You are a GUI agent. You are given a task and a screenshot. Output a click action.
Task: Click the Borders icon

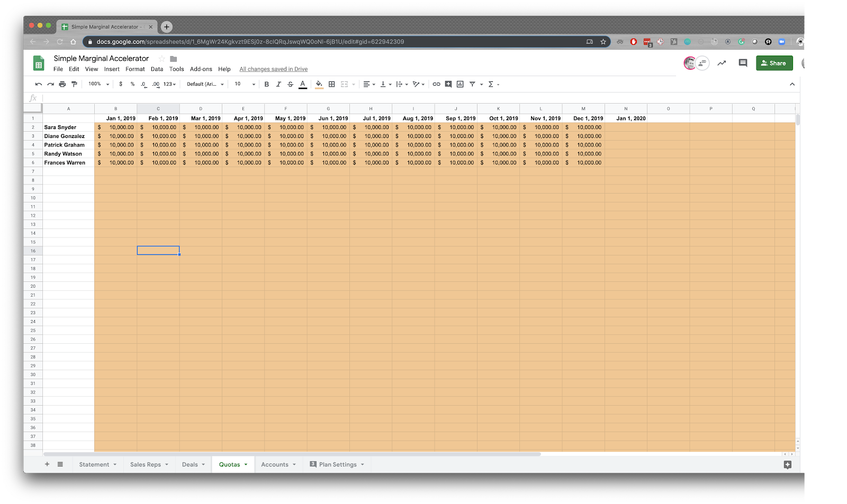[331, 84]
